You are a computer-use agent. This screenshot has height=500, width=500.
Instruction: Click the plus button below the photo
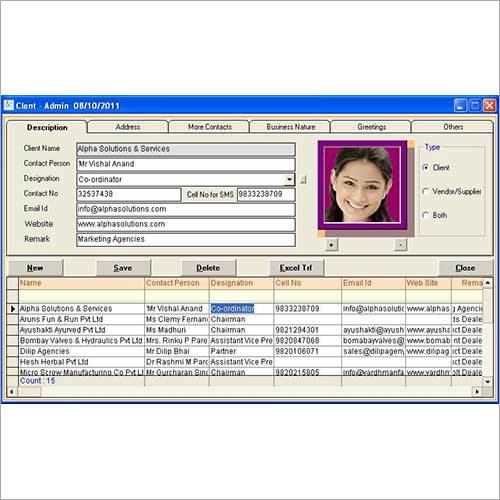point(331,245)
